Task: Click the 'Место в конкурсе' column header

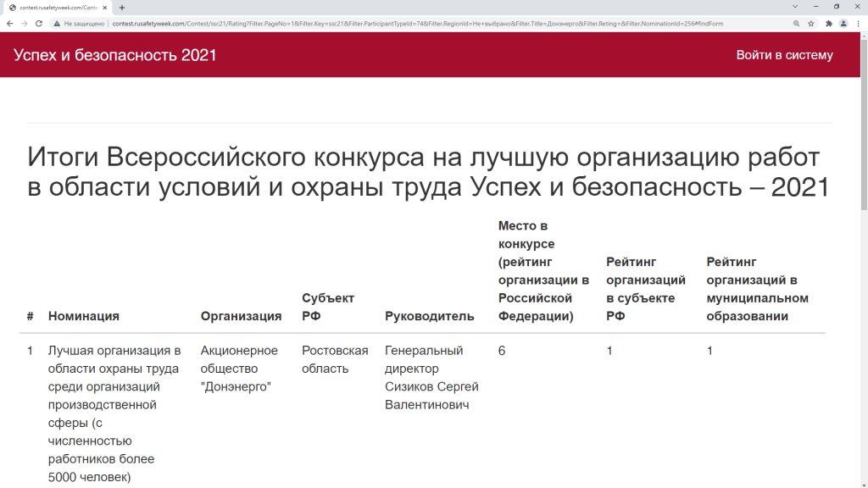Action: pyautogui.click(x=543, y=270)
